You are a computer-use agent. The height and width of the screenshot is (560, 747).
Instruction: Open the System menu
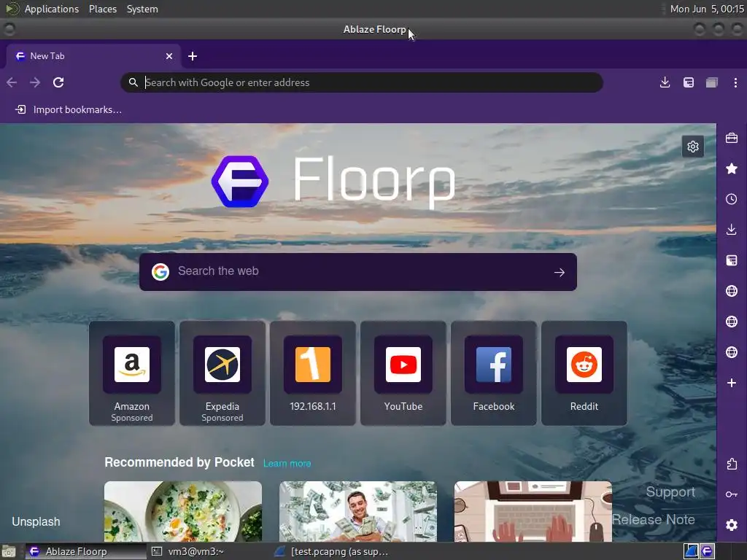(142, 9)
